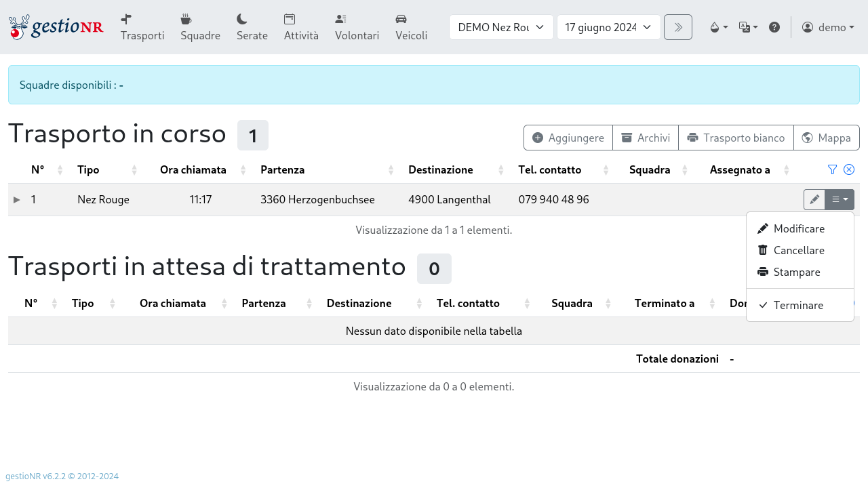Open Volontari with the people icon

(340, 18)
